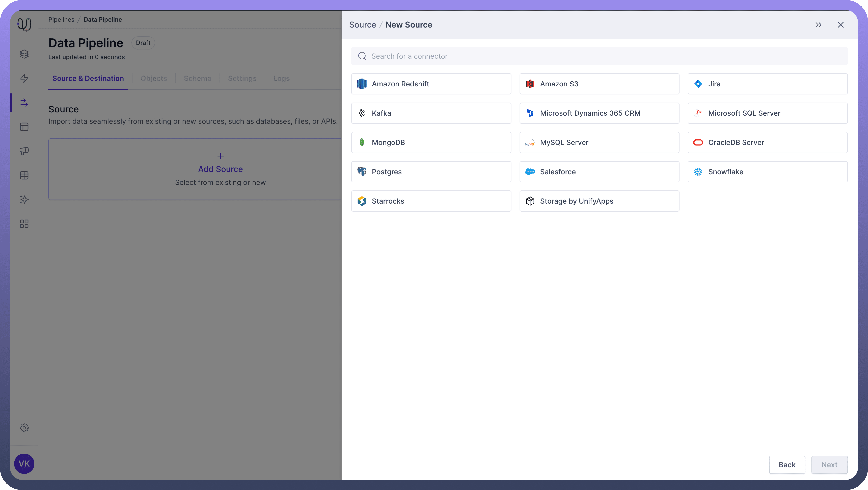Click the table grid sidebar icon
868x490 pixels.
click(24, 175)
